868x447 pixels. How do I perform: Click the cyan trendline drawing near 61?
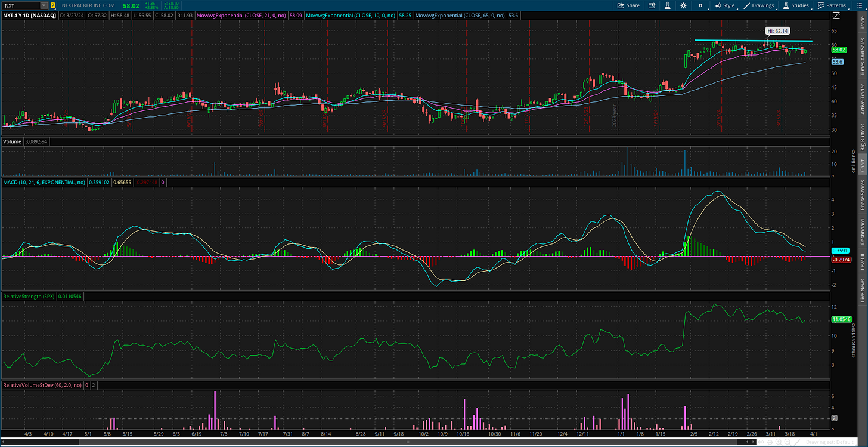coord(754,41)
